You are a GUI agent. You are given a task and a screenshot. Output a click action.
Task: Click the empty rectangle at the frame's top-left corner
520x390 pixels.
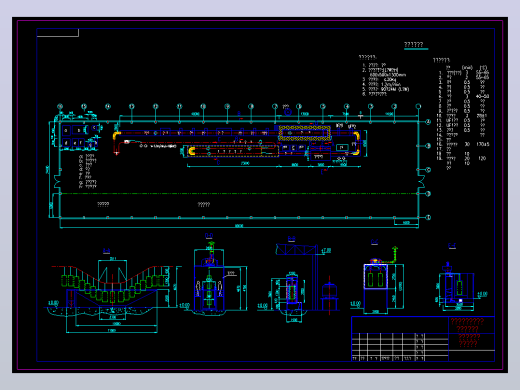click(58, 33)
